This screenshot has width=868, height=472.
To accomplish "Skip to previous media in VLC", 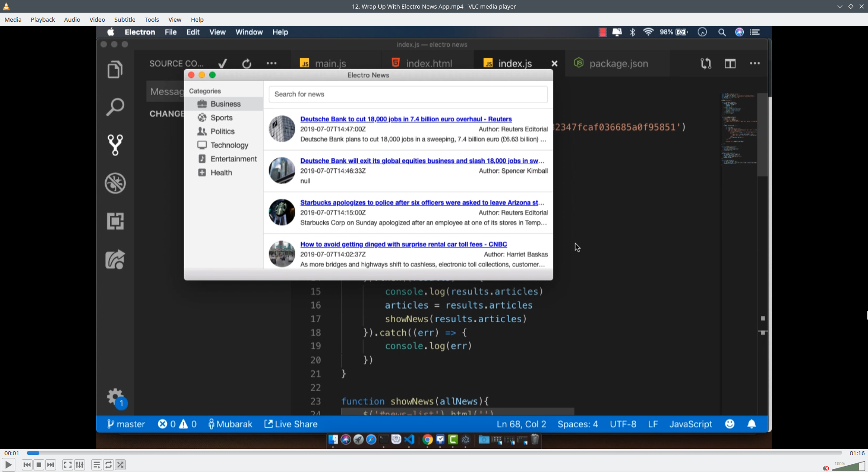I will coord(27,465).
